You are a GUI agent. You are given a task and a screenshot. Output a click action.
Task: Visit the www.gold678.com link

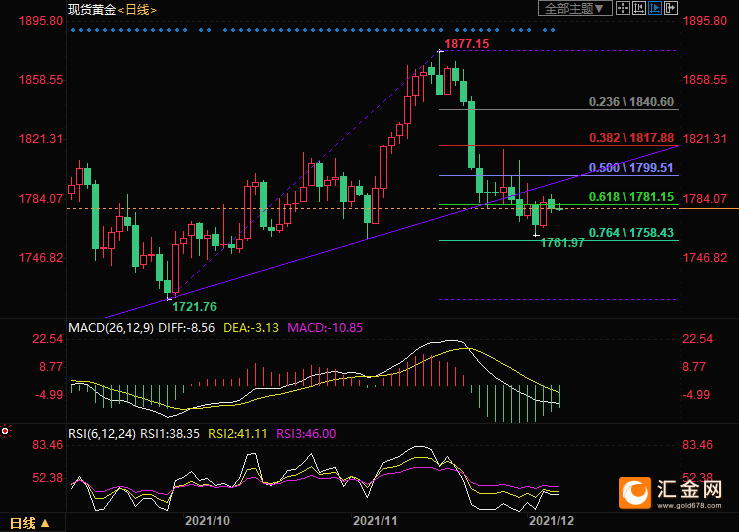(x=689, y=506)
